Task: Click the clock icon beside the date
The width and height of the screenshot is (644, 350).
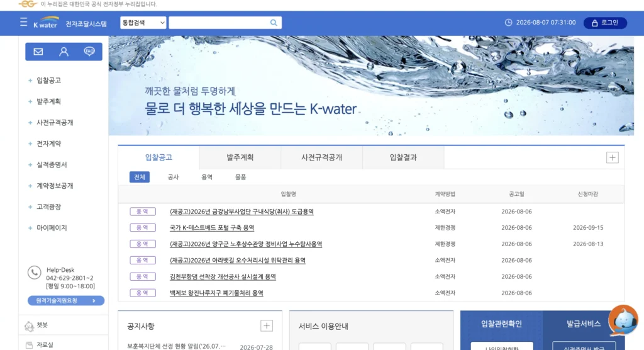Action: click(x=508, y=23)
